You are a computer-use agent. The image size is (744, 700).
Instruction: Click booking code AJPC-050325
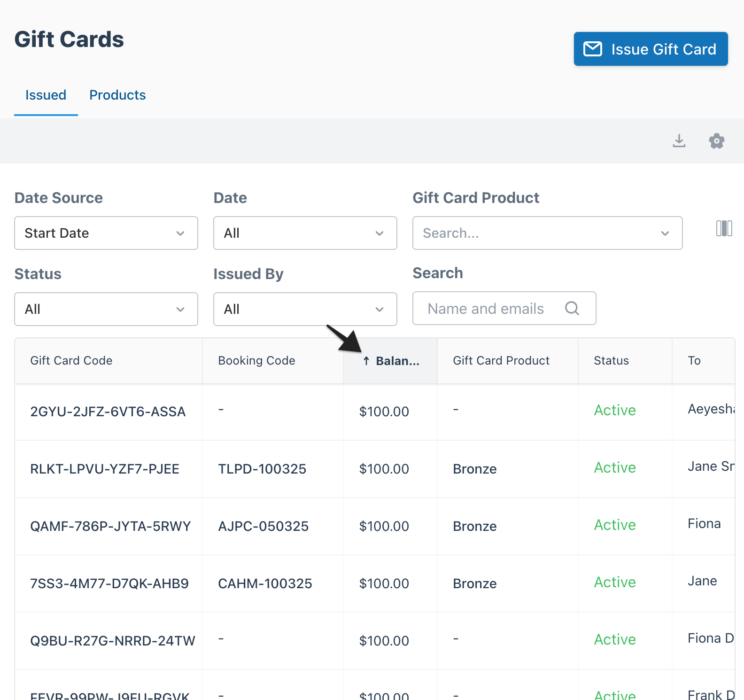(x=263, y=526)
